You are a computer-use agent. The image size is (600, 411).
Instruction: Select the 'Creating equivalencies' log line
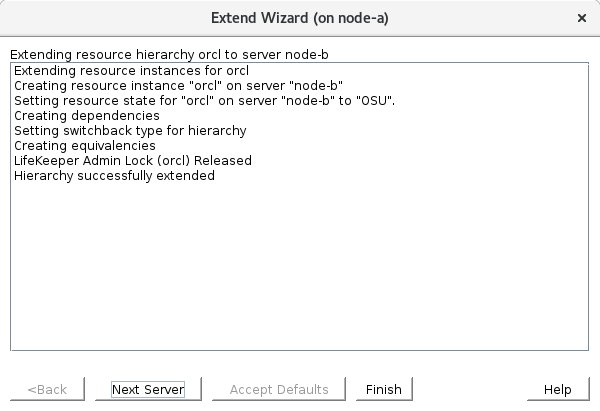(85, 146)
